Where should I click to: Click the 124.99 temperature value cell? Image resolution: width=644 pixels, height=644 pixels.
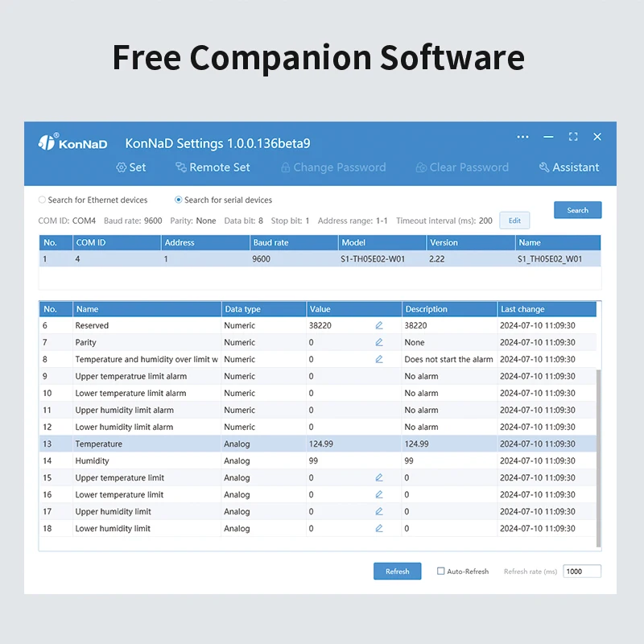354,444
